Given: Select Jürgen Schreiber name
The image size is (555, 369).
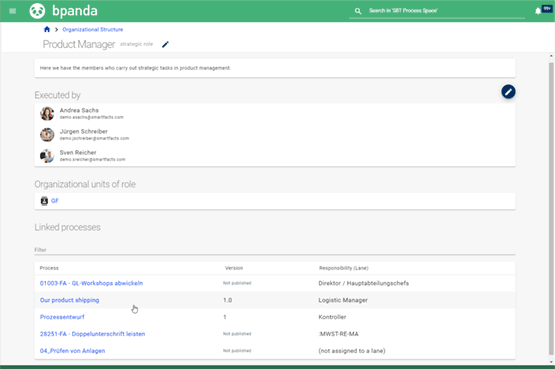Looking at the screenshot, I should click(x=84, y=132).
